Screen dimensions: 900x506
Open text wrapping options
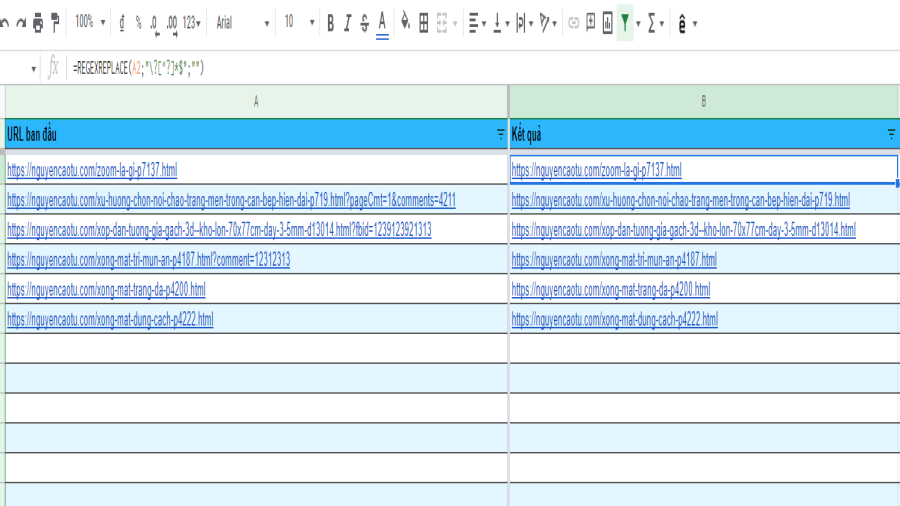coord(524,23)
